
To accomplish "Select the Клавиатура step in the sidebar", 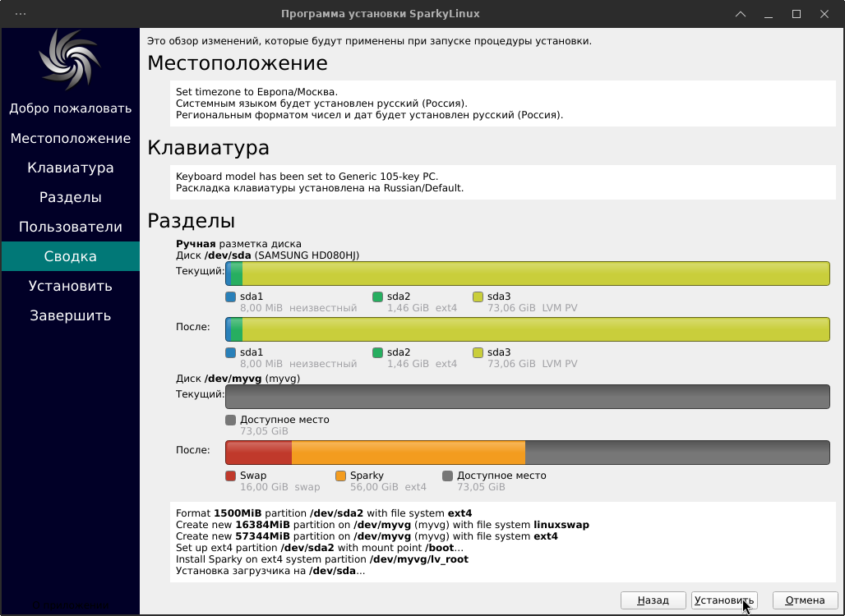I will (x=71, y=168).
